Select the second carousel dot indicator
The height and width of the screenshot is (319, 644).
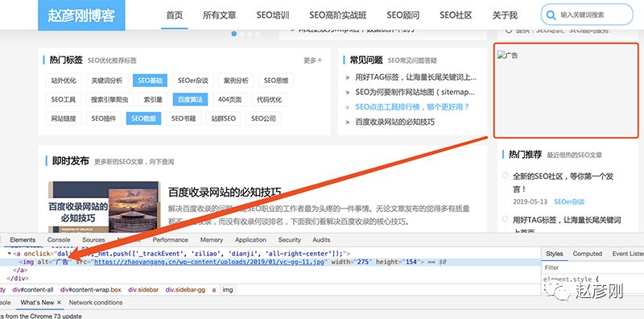pos(242,34)
